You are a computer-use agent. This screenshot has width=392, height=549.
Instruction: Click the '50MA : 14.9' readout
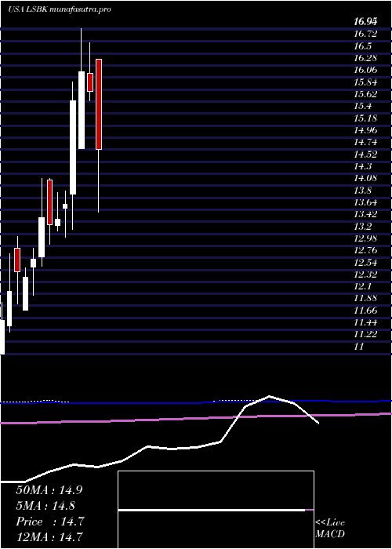[49, 490]
